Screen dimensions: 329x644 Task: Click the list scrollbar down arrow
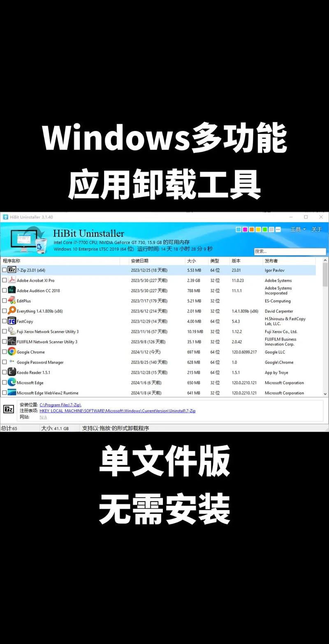[325, 393]
